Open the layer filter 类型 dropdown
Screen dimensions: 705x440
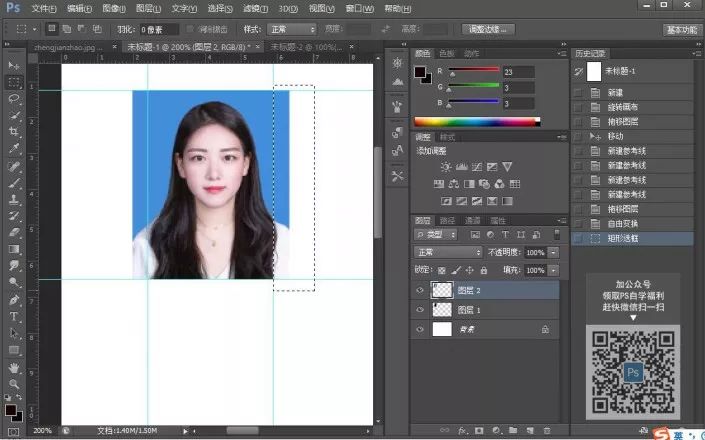coord(436,235)
